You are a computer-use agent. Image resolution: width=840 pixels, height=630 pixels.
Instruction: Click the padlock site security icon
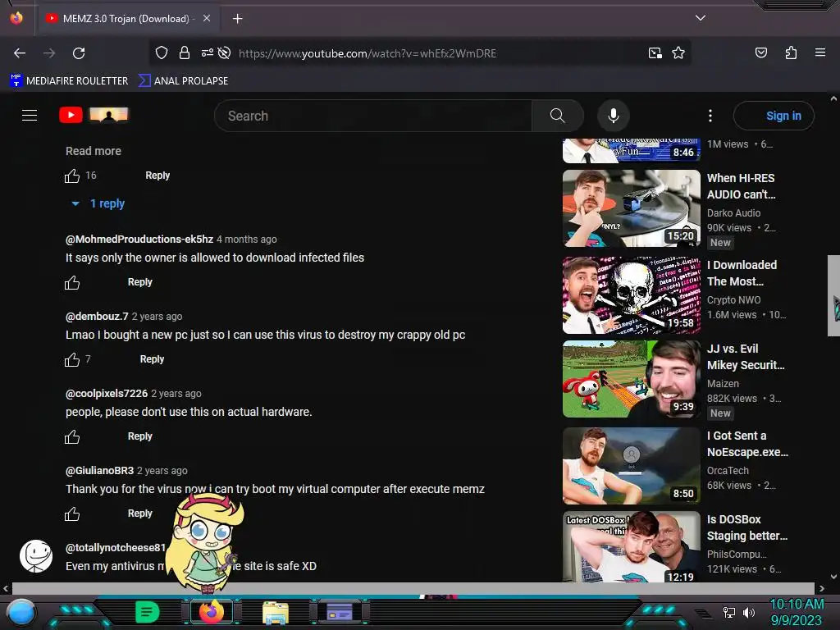tap(185, 52)
